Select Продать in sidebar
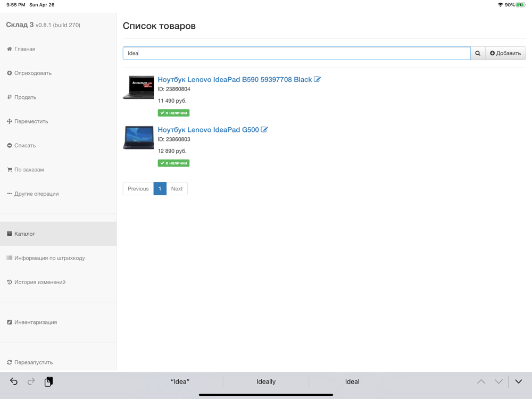 coord(59,97)
